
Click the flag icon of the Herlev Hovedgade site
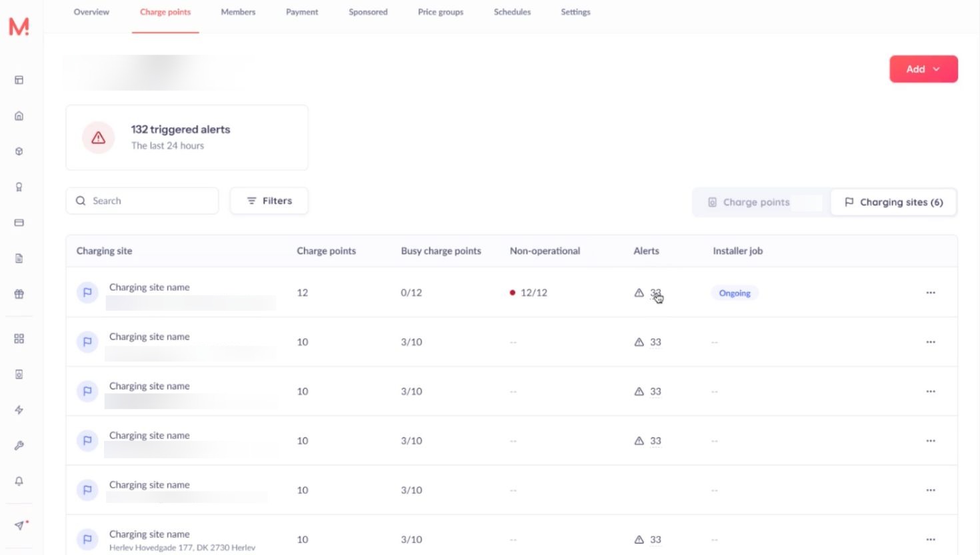(x=87, y=539)
